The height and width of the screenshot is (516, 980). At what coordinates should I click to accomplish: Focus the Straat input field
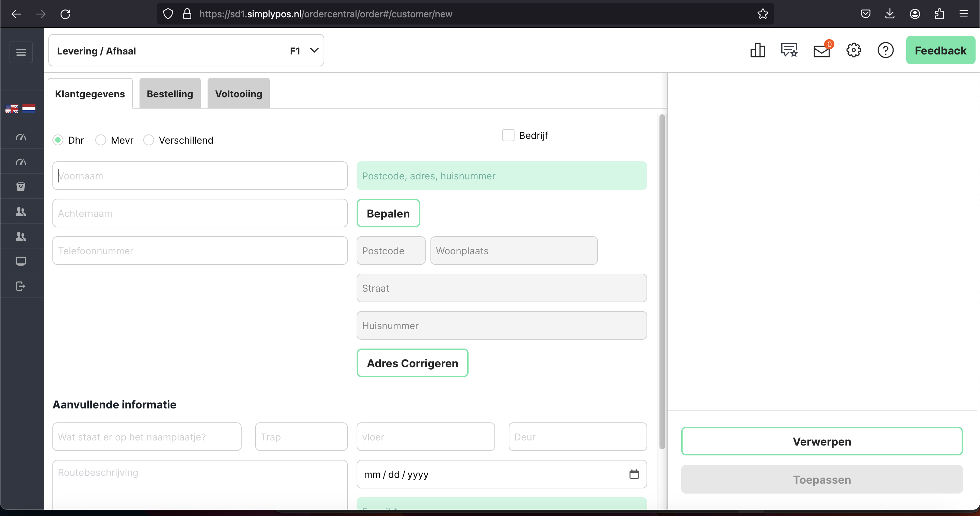[502, 288]
